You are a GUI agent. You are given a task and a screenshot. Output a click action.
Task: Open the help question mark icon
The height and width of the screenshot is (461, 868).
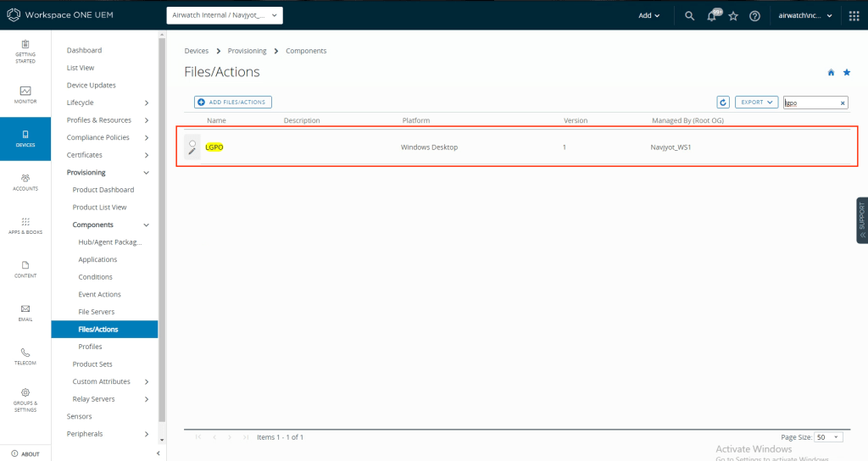click(754, 16)
